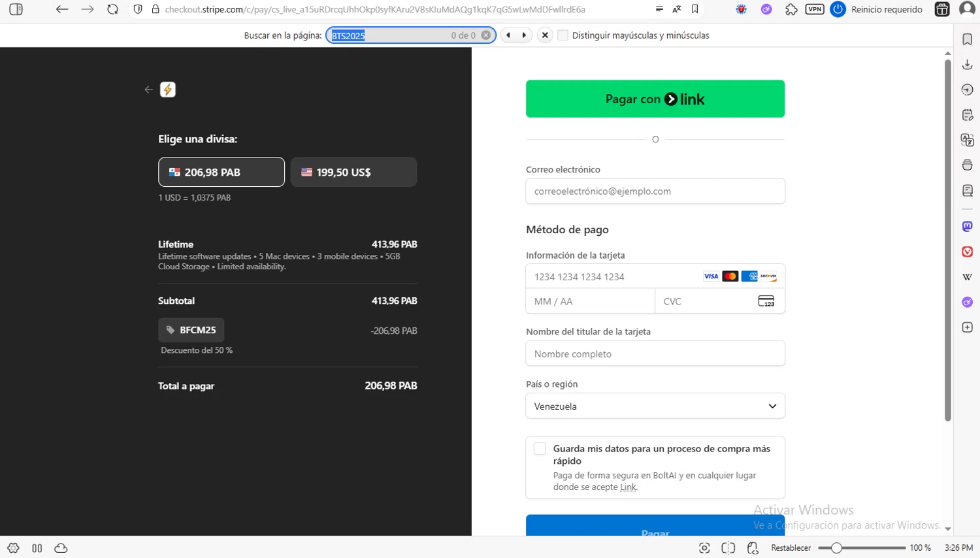Viewport: 980px width, 558px height.
Task: Open Translate panel in right sidebar
Action: point(968,140)
